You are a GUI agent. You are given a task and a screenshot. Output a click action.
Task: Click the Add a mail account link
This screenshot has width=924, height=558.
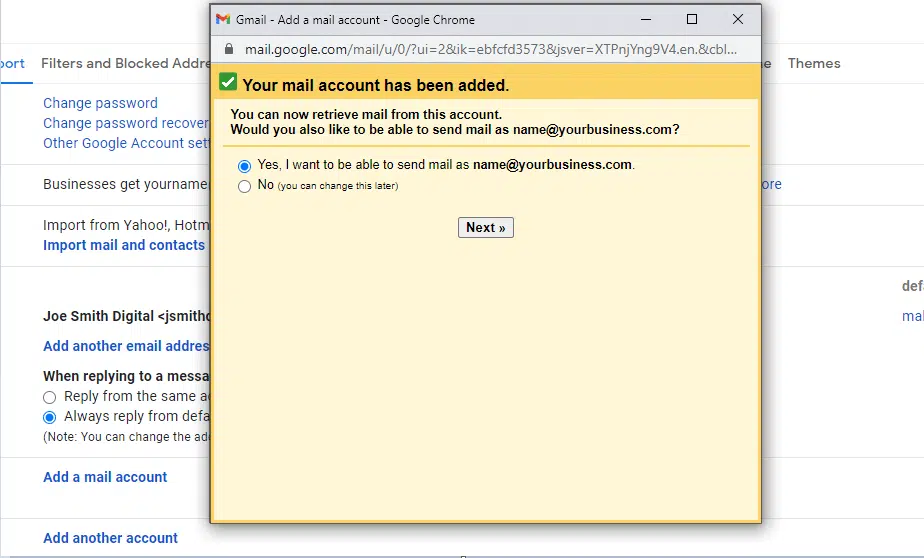tap(105, 477)
